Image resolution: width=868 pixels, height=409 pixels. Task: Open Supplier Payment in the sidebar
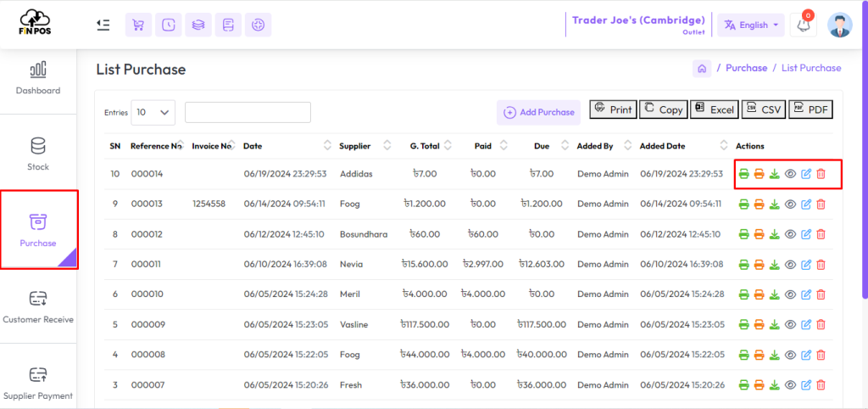[37, 383]
